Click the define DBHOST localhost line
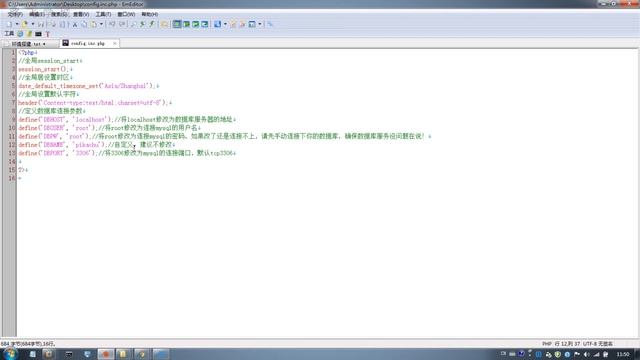Image resolution: width=640 pixels, height=360 pixels. pyautogui.click(x=127, y=120)
